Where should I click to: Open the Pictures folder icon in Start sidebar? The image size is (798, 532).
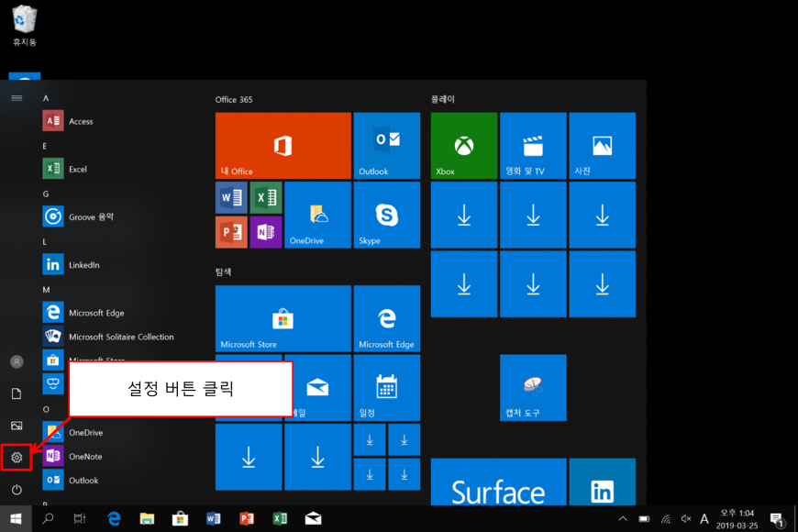[17, 425]
